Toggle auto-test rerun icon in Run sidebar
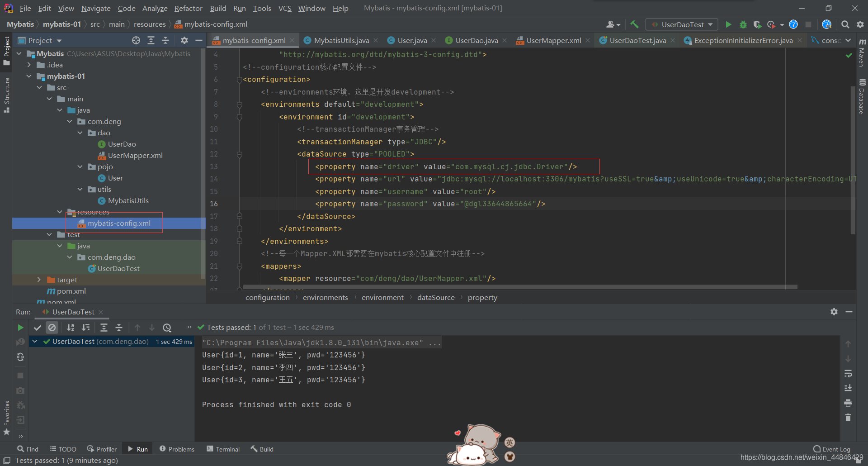Viewport: 868px width, 466px height. [20, 357]
